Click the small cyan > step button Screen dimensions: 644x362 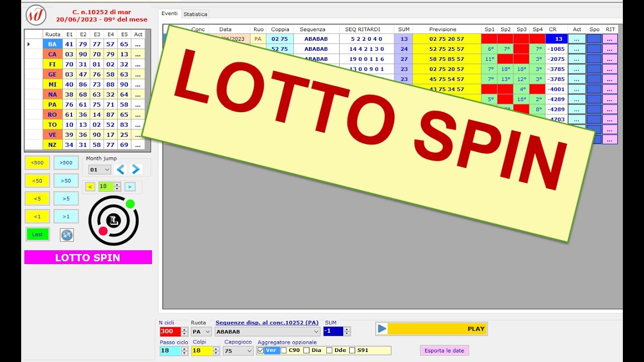130,187
